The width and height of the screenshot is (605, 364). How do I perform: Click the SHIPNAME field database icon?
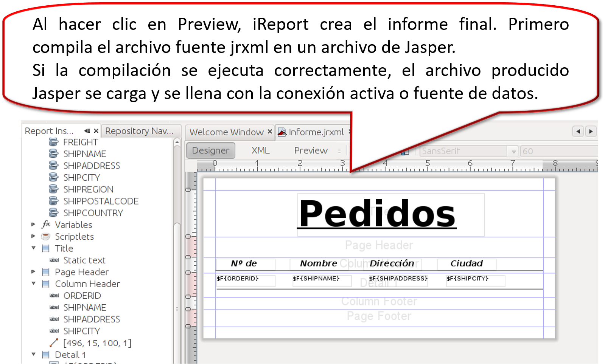point(54,154)
